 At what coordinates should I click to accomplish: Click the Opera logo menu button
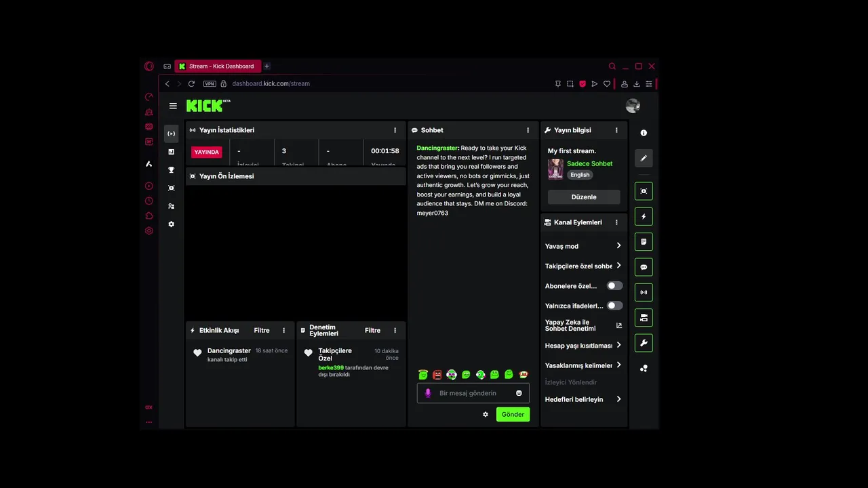(x=149, y=66)
